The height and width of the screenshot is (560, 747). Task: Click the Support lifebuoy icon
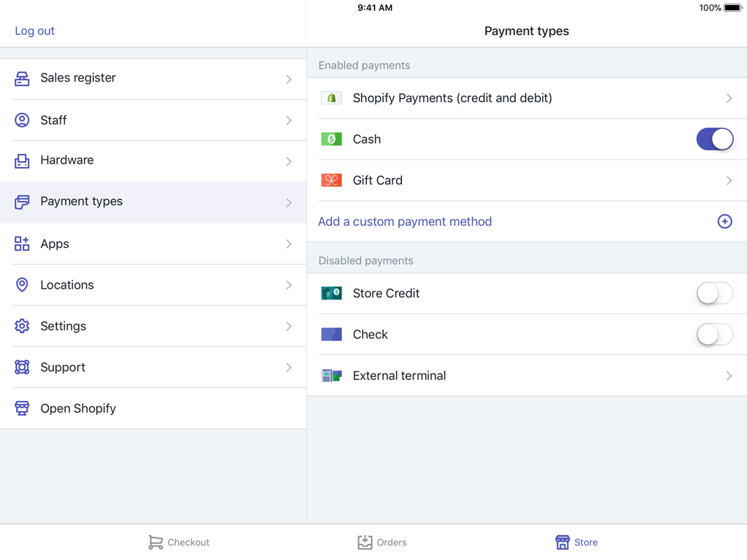pyautogui.click(x=22, y=367)
